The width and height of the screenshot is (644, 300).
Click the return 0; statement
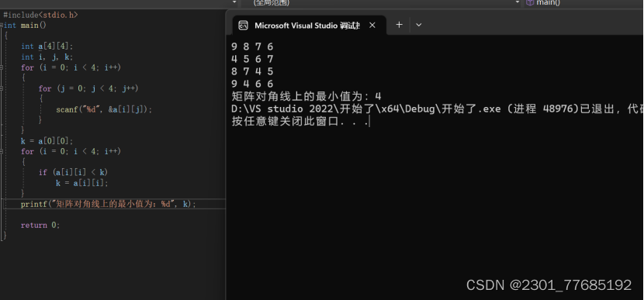[x=40, y=225]
